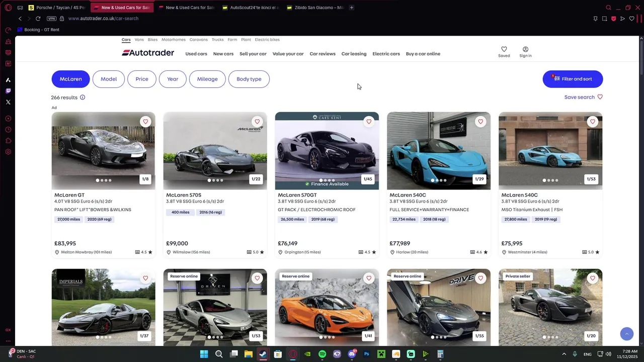This screenshot has height=362, width=644.
Task: Open Spotify from the taskbar
Action: (x=323, y=354)
